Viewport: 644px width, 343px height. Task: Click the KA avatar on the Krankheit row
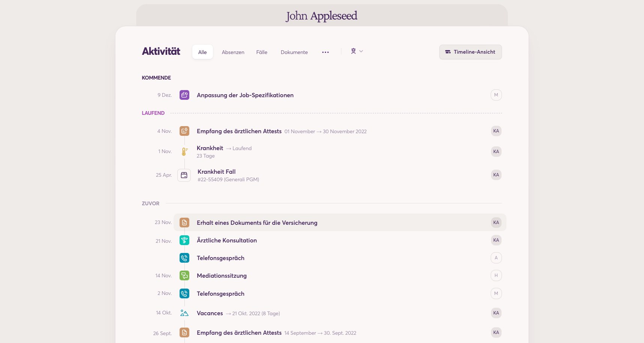point(496,152)
